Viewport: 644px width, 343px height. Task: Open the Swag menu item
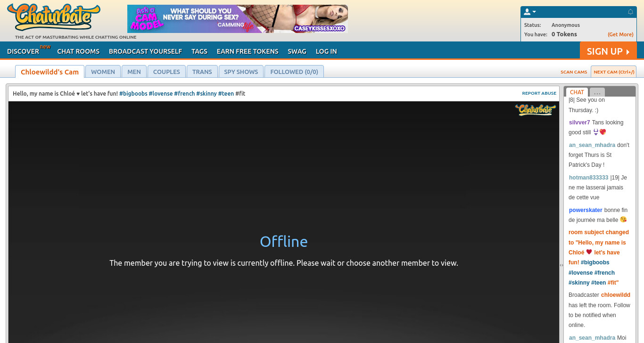[x=297, y=51]
